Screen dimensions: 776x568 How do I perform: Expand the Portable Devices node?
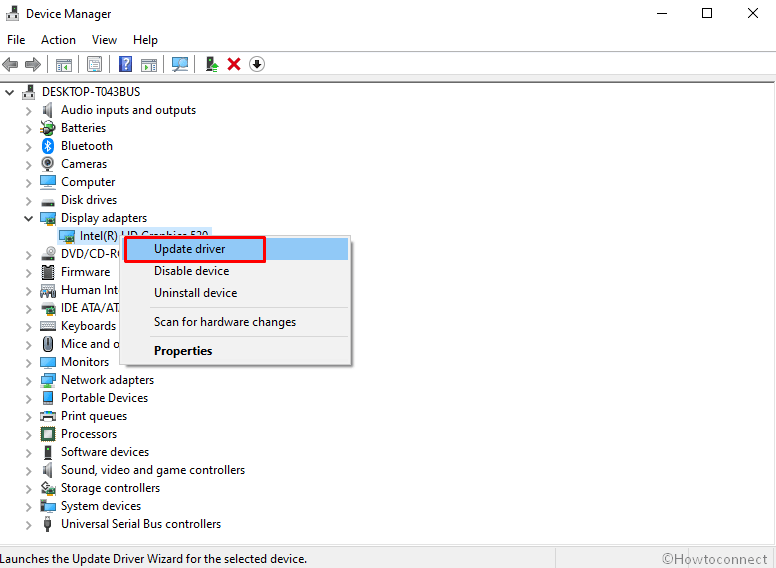click(x=29, y=399)
